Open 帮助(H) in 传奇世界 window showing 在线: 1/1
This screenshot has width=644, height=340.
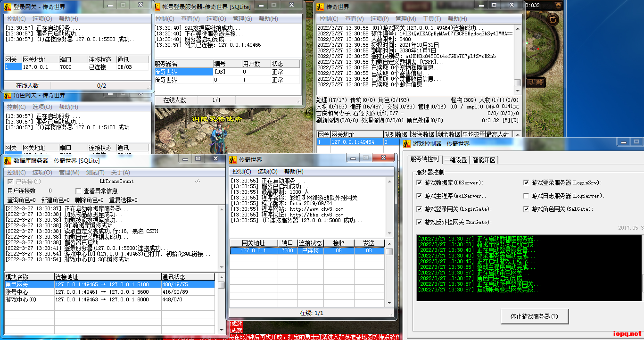294,172
